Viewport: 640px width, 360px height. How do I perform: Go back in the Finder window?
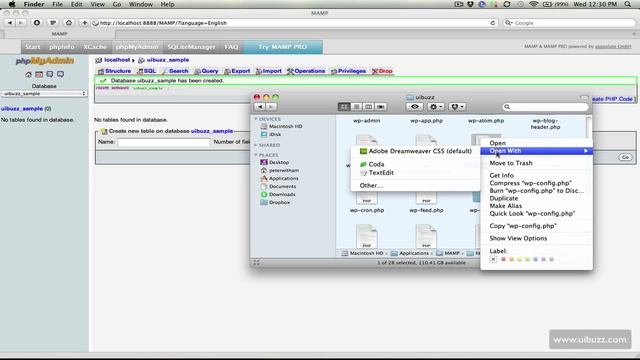260,107
